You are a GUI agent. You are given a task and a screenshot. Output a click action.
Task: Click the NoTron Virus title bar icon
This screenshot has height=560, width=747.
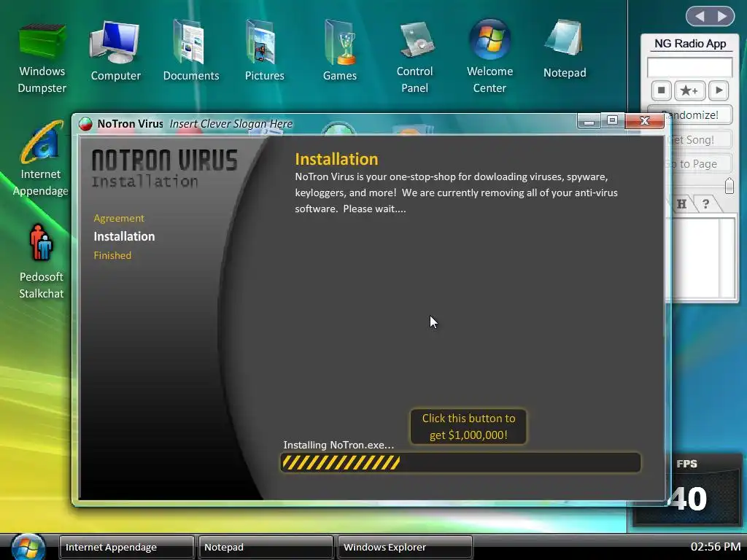(x=86, y=124)
